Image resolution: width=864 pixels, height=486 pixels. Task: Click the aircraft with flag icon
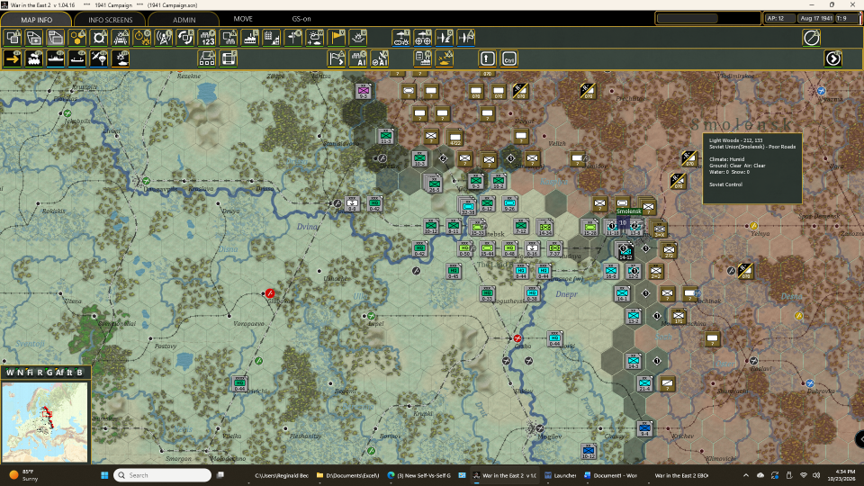click(466, 37)
